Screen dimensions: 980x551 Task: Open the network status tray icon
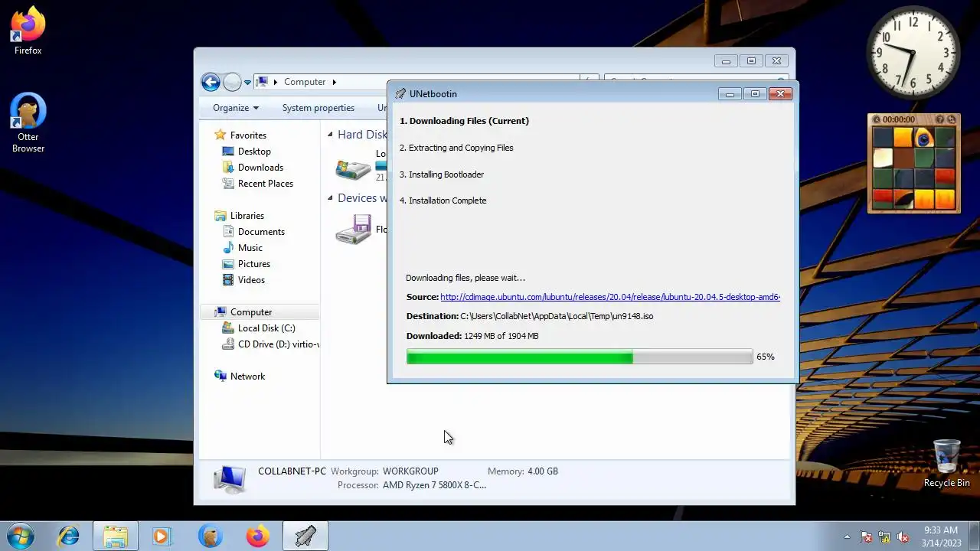pyautogui.click(x=884, y=537)
